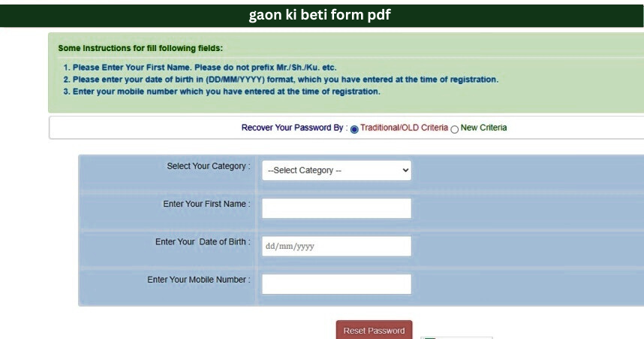Click instruction 1 about entering First Name
This screenshot has height=339, width=644.
(x=200, y=68)
